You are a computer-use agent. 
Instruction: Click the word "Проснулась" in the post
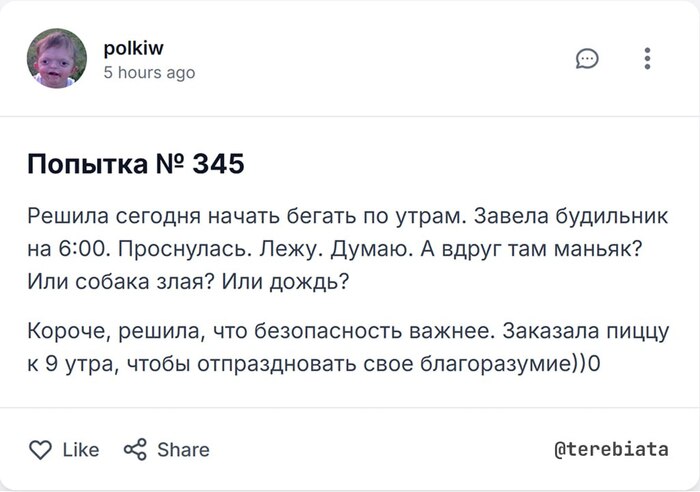coord(185,249)
